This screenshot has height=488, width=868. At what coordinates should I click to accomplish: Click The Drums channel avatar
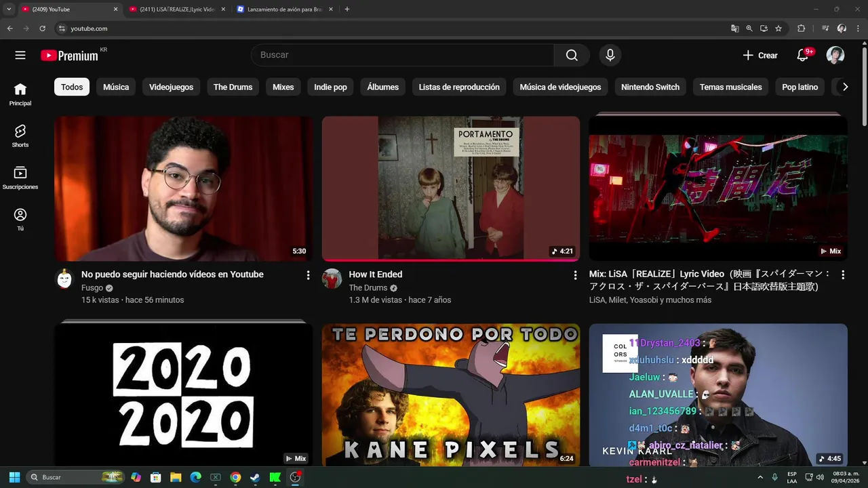pyautogui.click(x=332, y=279)
